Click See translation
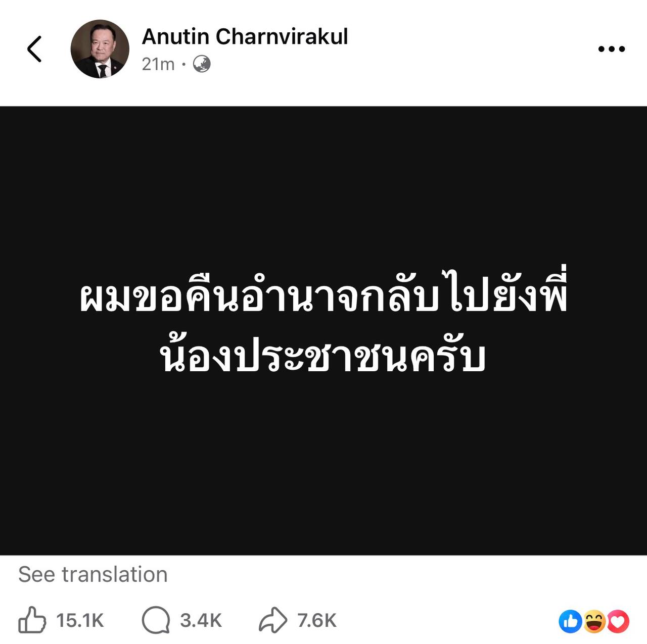 [93, 574]
